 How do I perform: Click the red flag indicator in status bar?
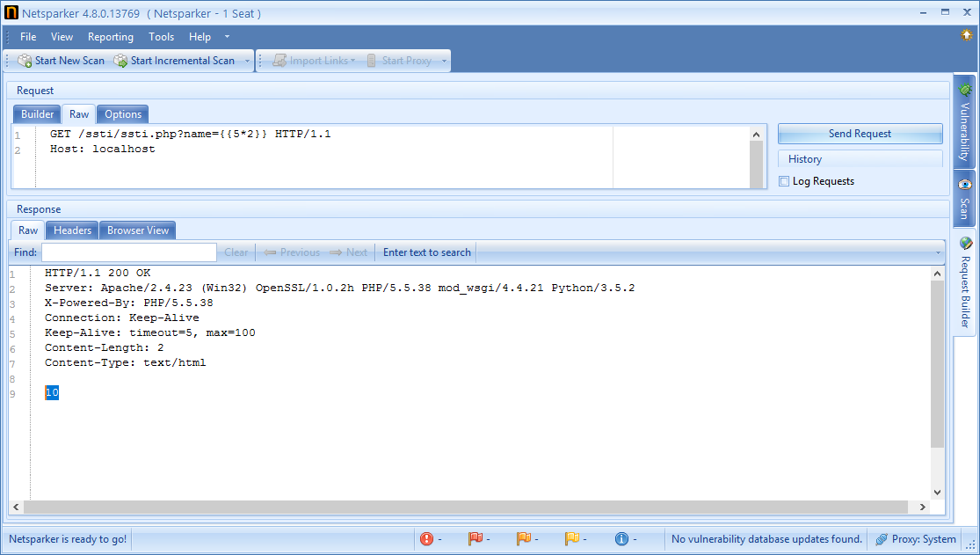point(476,538)
